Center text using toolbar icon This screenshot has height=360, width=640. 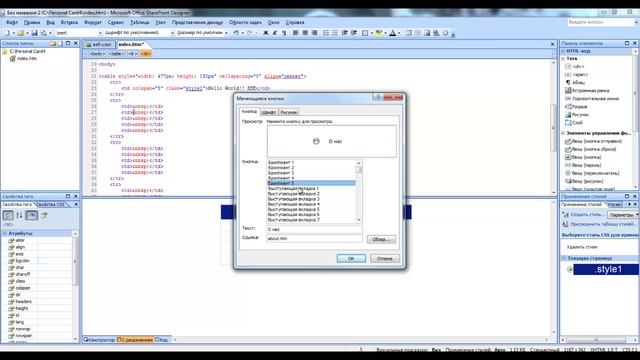(305, 33)
